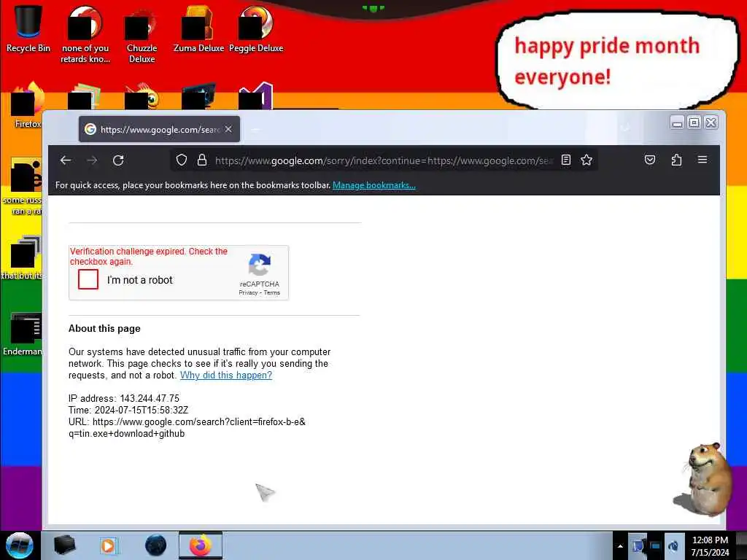This screenshot has width=747, height=560.
Task: Click the padlock site info icon
Action: [202, 160]
